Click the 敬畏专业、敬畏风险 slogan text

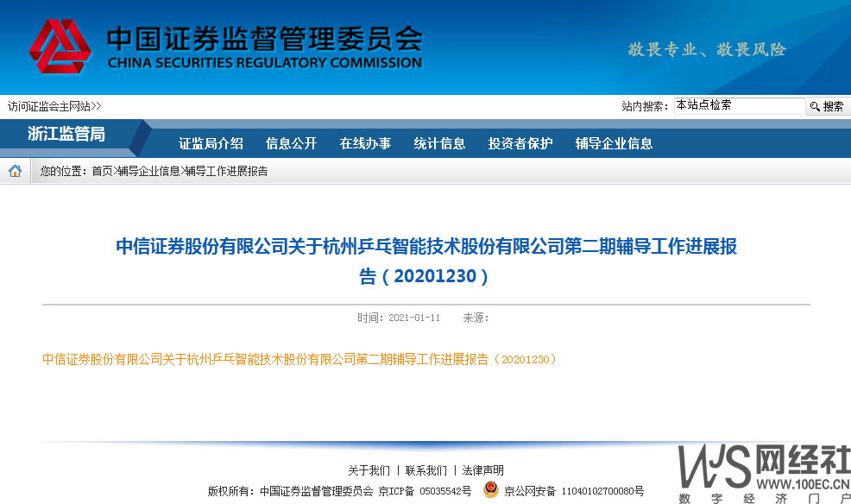707,49
